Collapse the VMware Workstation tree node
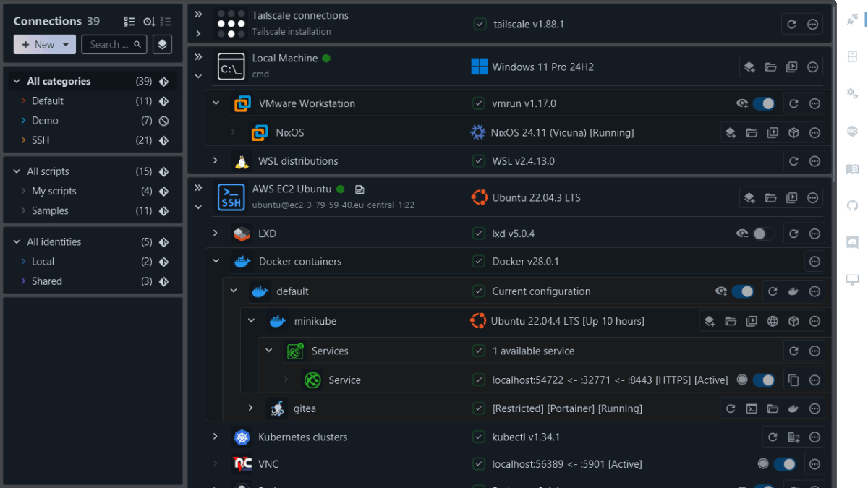Screen dimensions: 868x488 [x=216, y=103]
